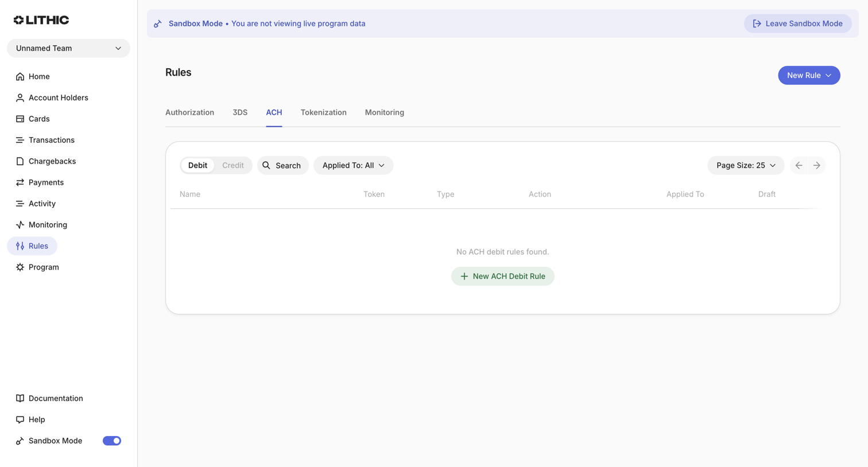The width and height of the screenshot is (868, 467).
Task: Click the Cards icon in sidebar
Action: coord(20,119)
